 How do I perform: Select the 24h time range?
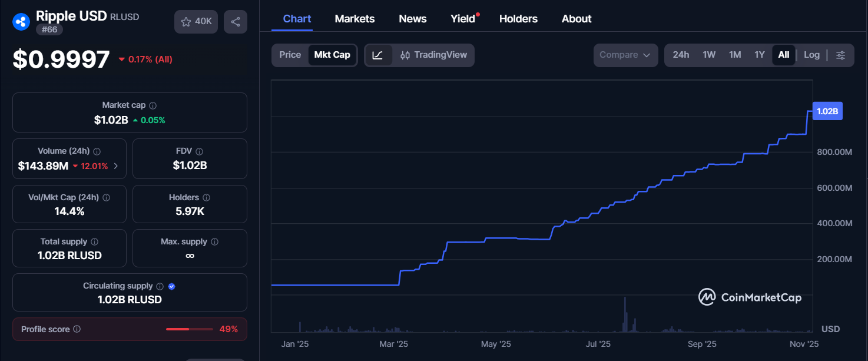pos(681,55)
